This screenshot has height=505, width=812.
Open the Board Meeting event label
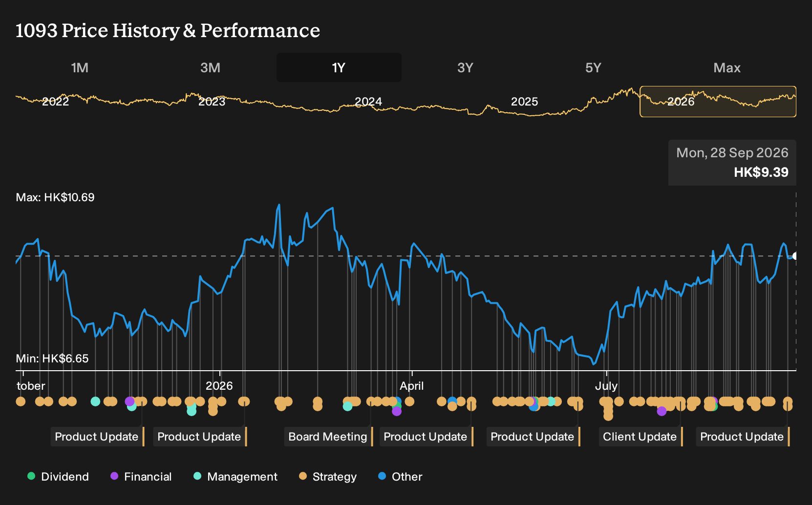click(x=328, y=437)
